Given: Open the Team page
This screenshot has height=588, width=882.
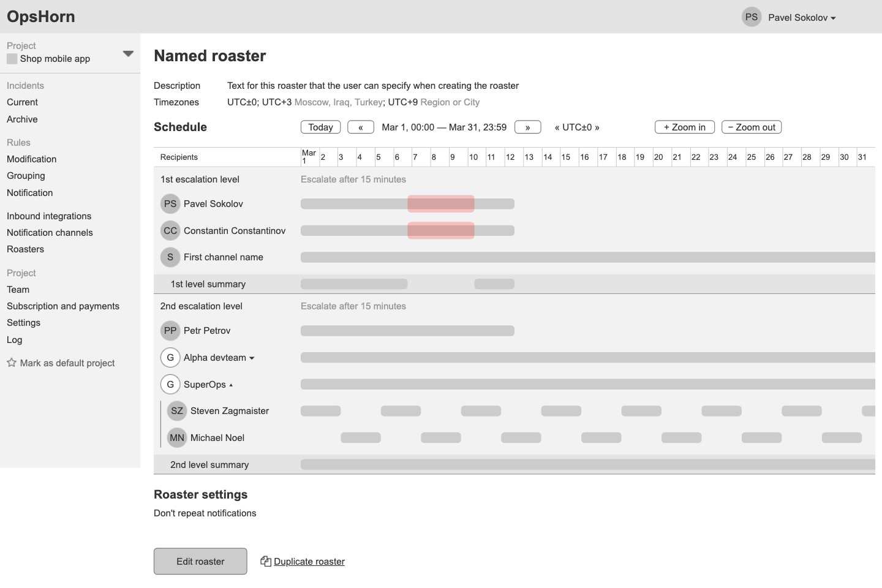Looking at the screenshot, I should click(18, 290).
